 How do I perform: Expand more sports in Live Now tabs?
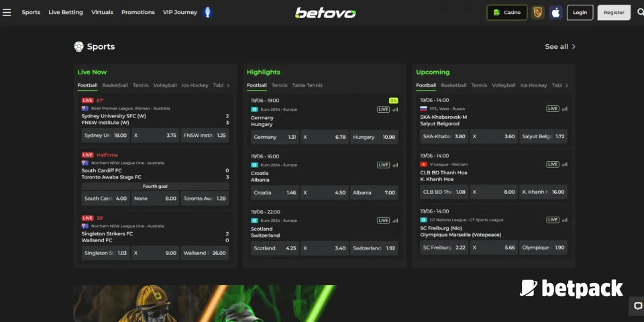coord(228,86)
